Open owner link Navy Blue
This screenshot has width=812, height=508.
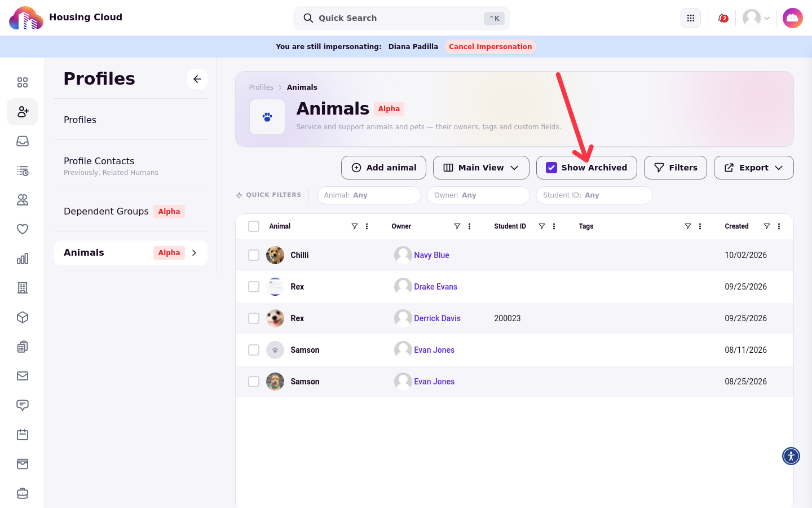click(431, 255)
